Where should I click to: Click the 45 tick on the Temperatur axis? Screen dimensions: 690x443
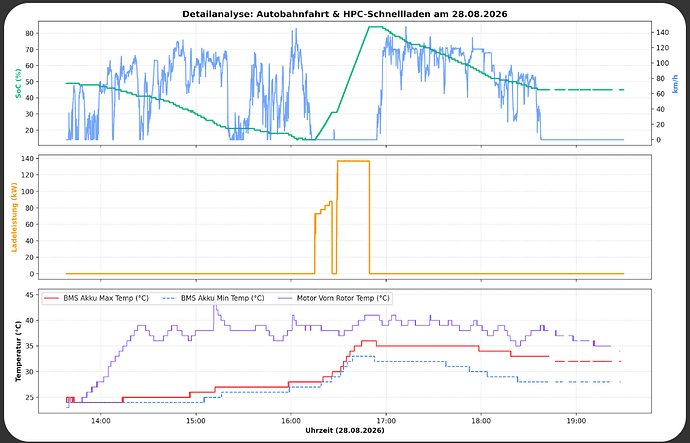31,295
